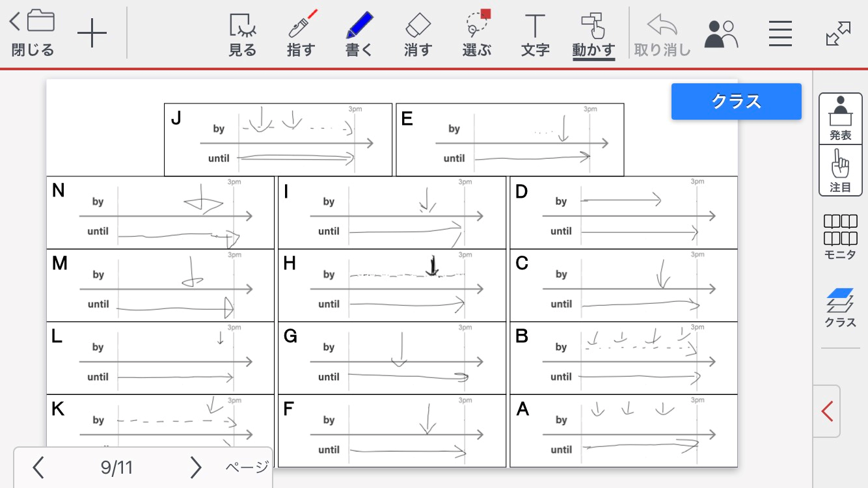Viewport: 868px width, 488px height.
Task: Go to the previous page
Action: coord(38,467)
